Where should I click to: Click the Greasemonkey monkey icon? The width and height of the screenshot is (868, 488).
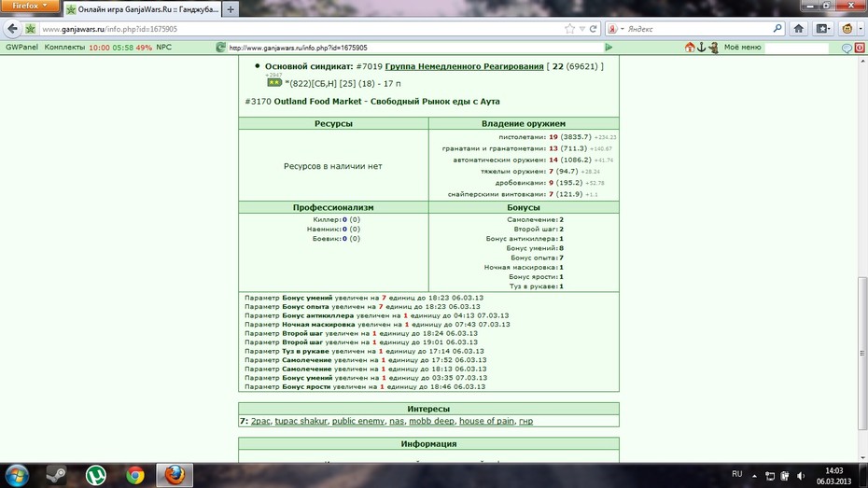847,29
